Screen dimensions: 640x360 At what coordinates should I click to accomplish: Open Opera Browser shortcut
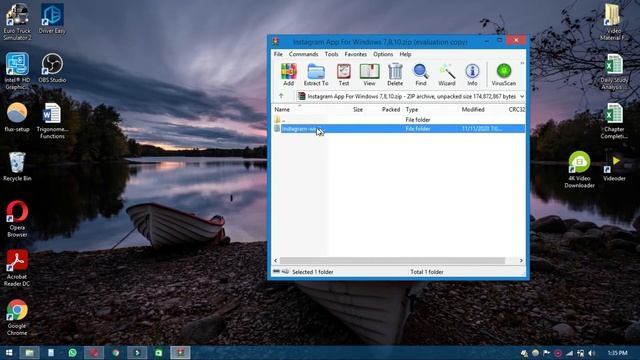(17, 219)
